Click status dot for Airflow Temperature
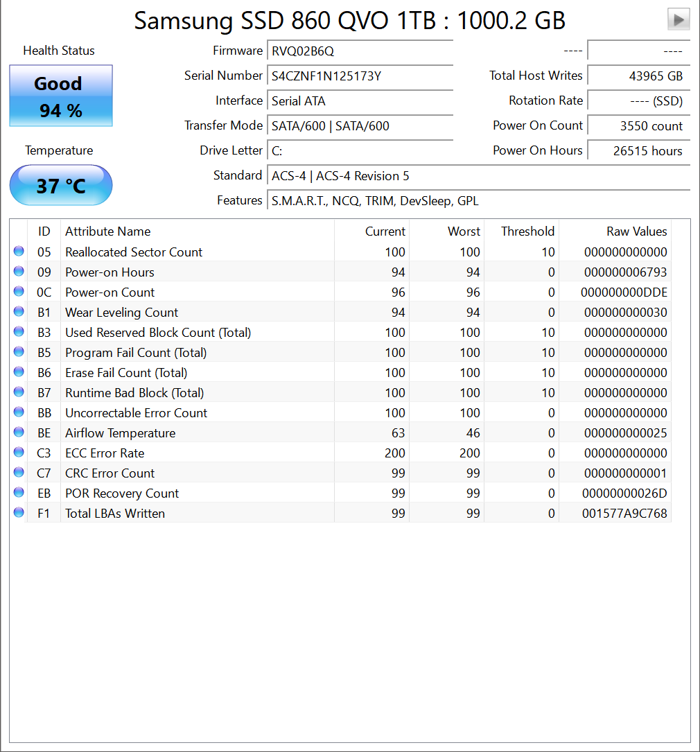Screen dimensions: 700x752 [x=19, y=432]
